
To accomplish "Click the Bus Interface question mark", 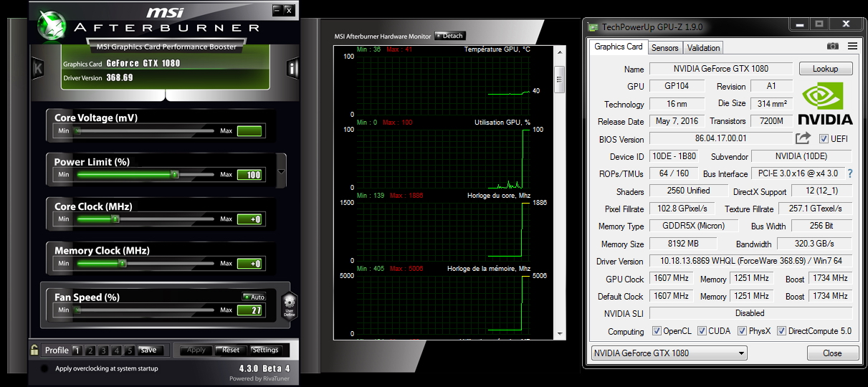I will (850, 173).
